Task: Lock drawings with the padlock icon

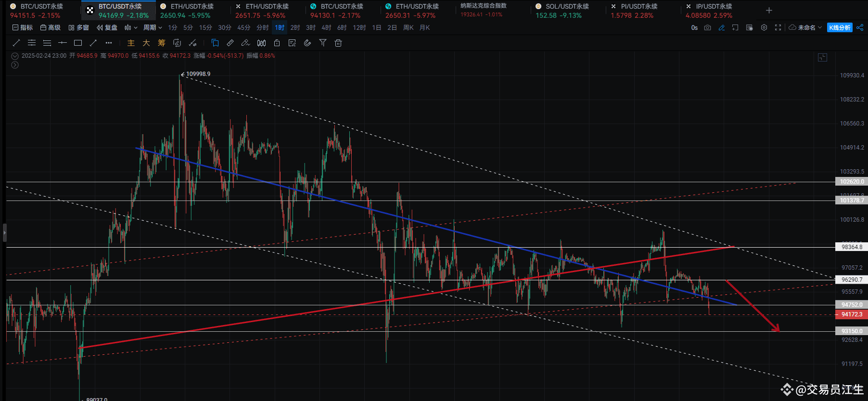Action: tap(277, 43)
